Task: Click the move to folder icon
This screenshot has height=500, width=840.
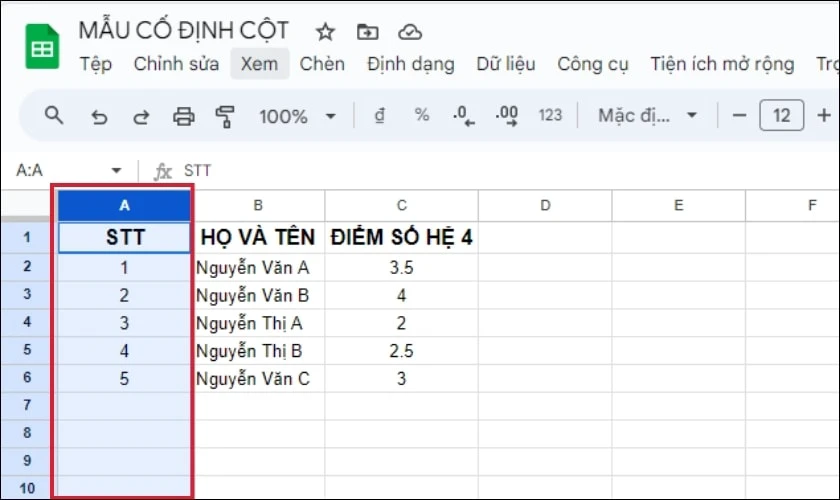Action: pyautogui.click(x=368, y=32)
